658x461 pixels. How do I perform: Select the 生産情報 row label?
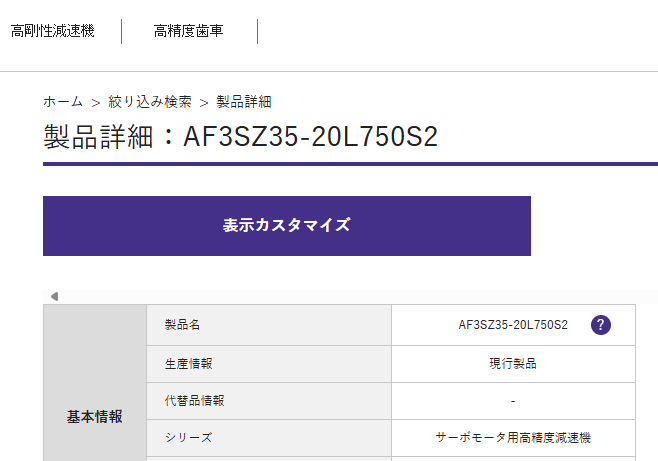(x=189, y=363)
